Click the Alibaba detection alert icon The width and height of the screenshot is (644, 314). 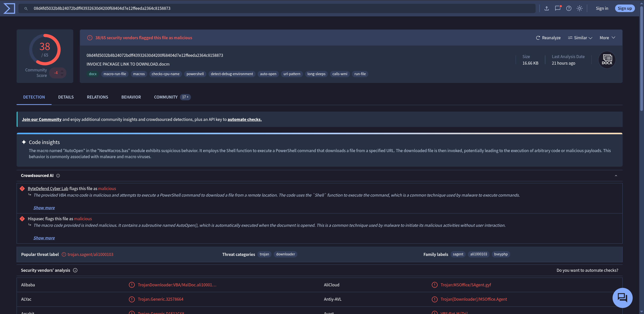coord(132,285)
